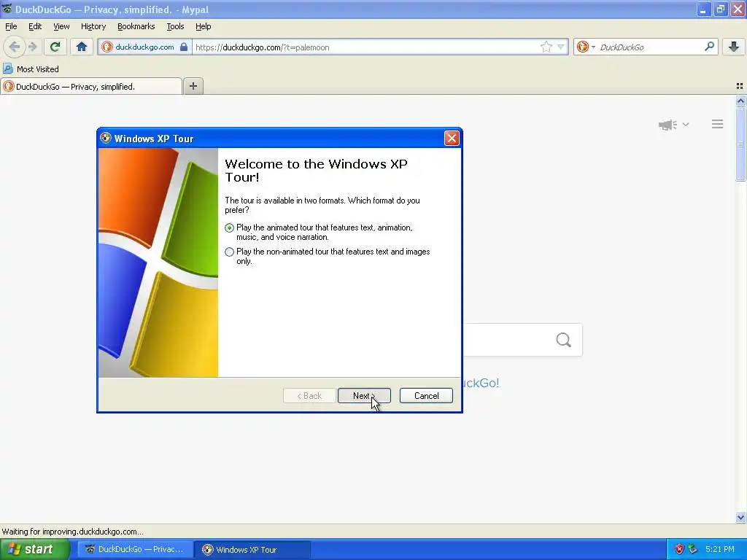Click the page scrollbar up arrow
747x560 pixels.
[x=740, y=101]
